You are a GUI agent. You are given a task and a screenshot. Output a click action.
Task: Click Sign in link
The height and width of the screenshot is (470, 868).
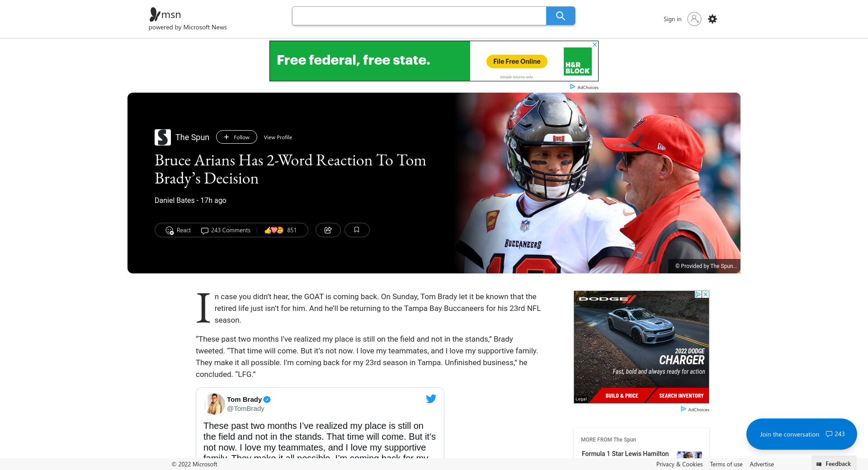pos(672,19)
